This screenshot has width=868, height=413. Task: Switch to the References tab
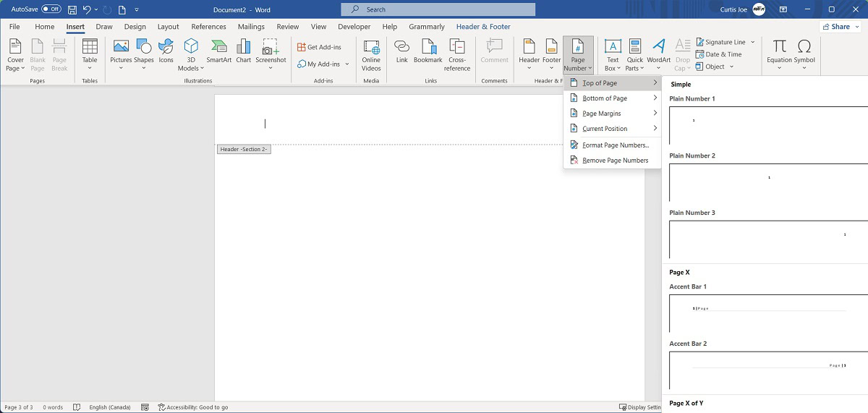click(x=208, y=27)
